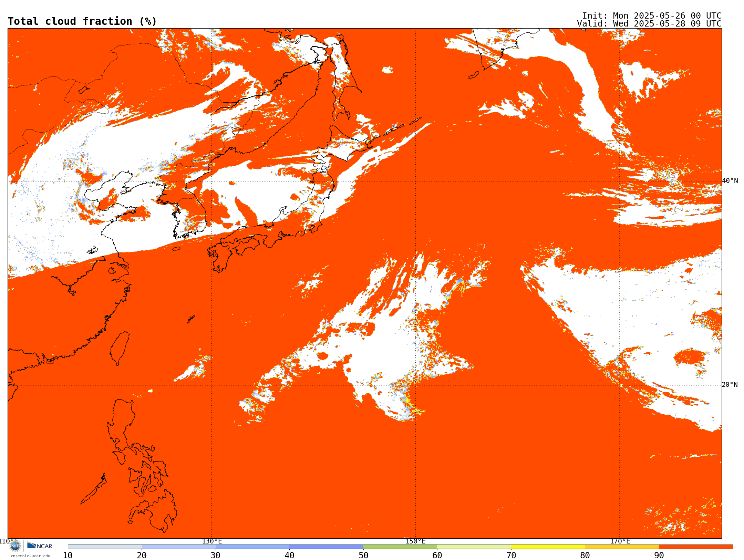Click Hainan island outline on the map
744x560 pixels.
point(12,393)
